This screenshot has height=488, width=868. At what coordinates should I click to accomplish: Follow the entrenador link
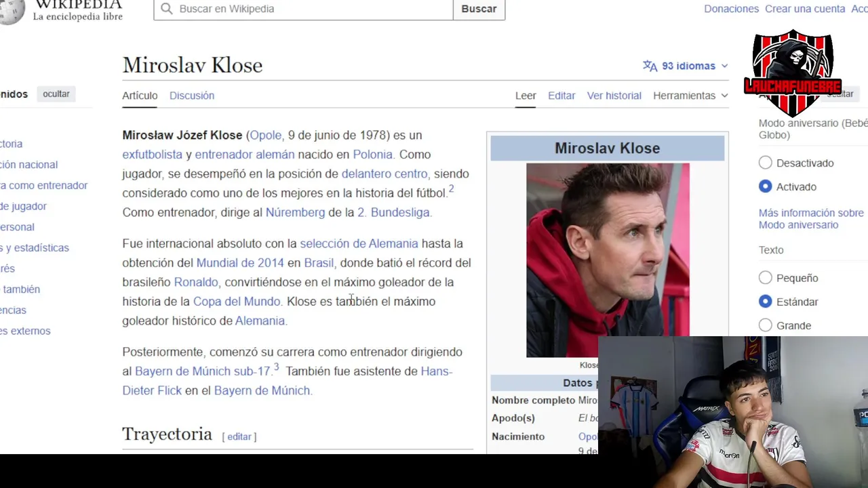tap(223, 155)
